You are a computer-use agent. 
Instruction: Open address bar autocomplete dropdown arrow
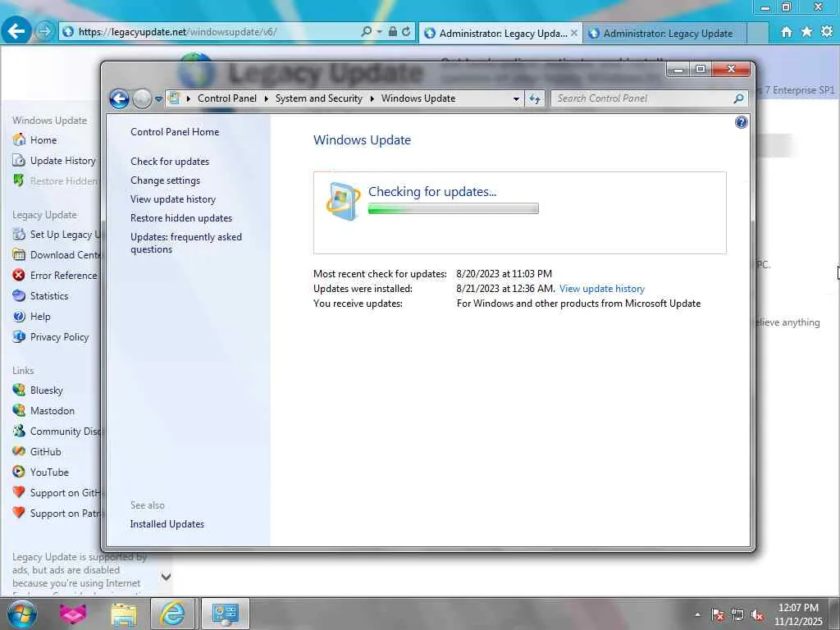(x=379, y=32)
